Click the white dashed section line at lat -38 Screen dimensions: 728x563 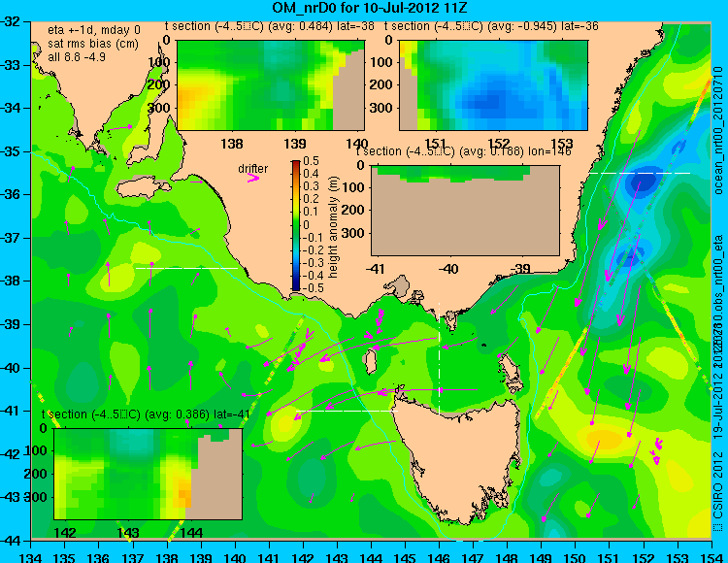[x=186, y=268]
